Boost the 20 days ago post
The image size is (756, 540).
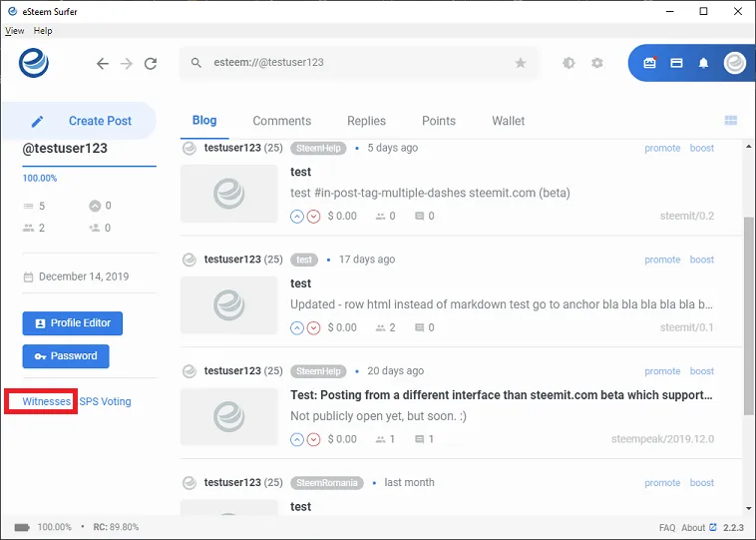[702, 371]
